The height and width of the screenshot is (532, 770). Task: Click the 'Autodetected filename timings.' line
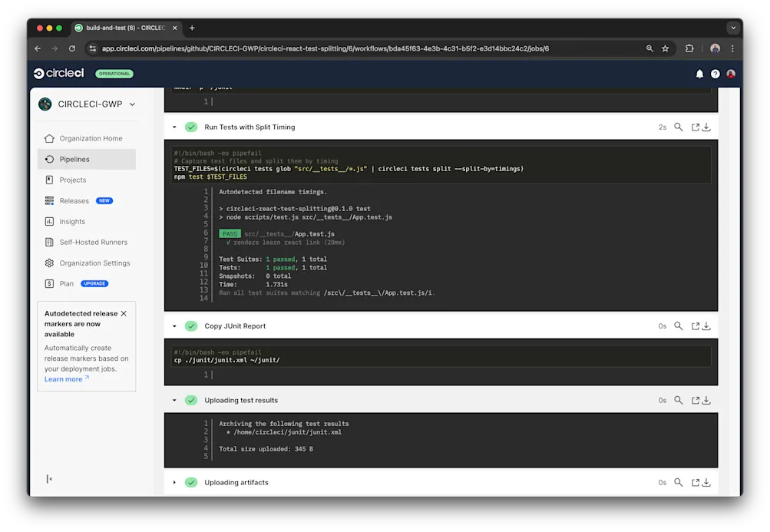click(273, 192)
